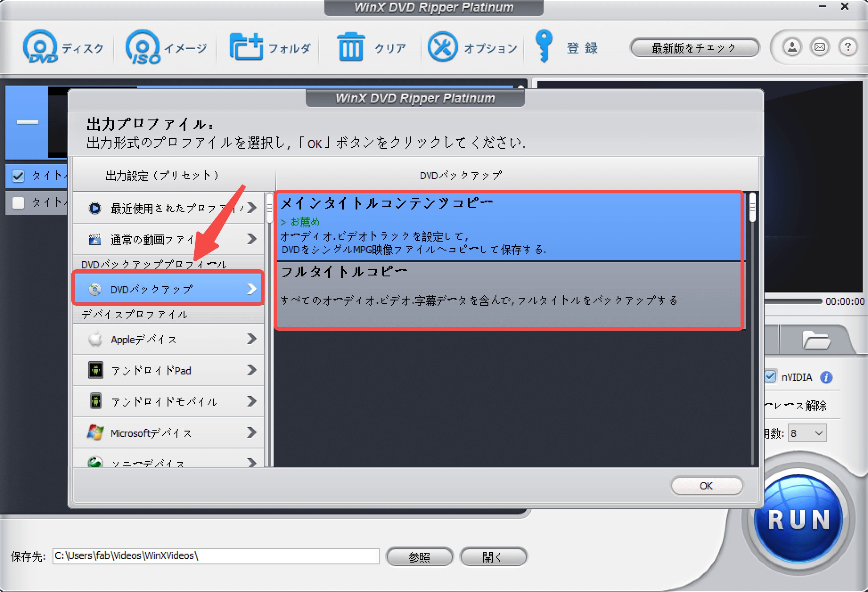Expand Microsoft device profiles arrow
The image size is (868, 592).
click(252, 432)
